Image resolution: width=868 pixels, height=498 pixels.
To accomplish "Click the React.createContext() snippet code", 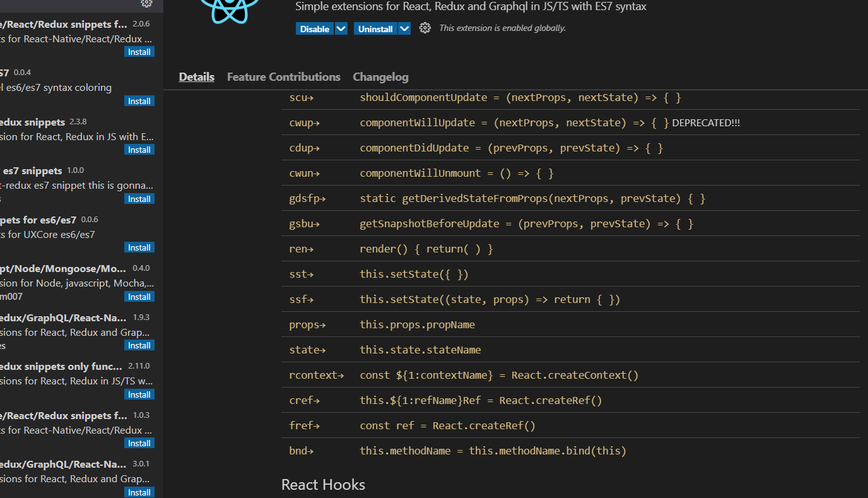I will point(499,376).
